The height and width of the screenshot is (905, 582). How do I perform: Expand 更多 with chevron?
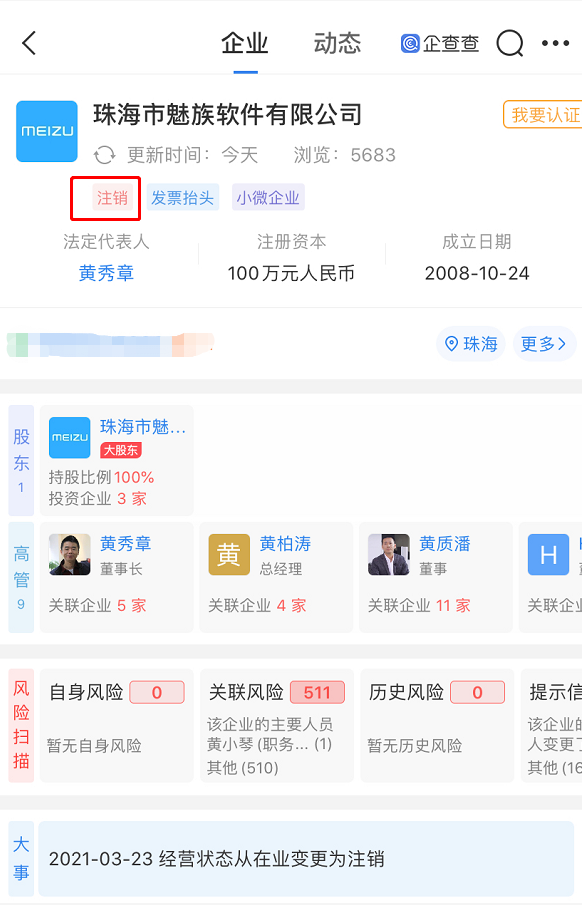544,344
